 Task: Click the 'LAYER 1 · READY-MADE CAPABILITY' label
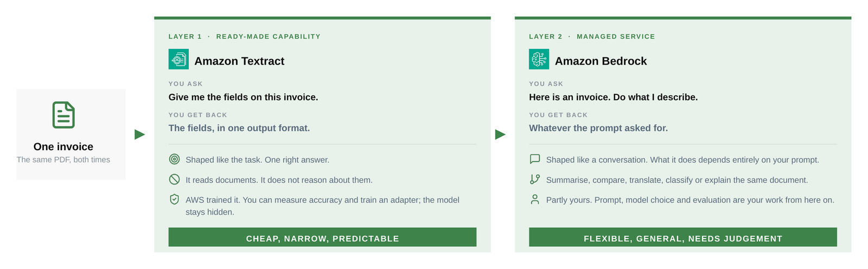click(x=245, y=36)
